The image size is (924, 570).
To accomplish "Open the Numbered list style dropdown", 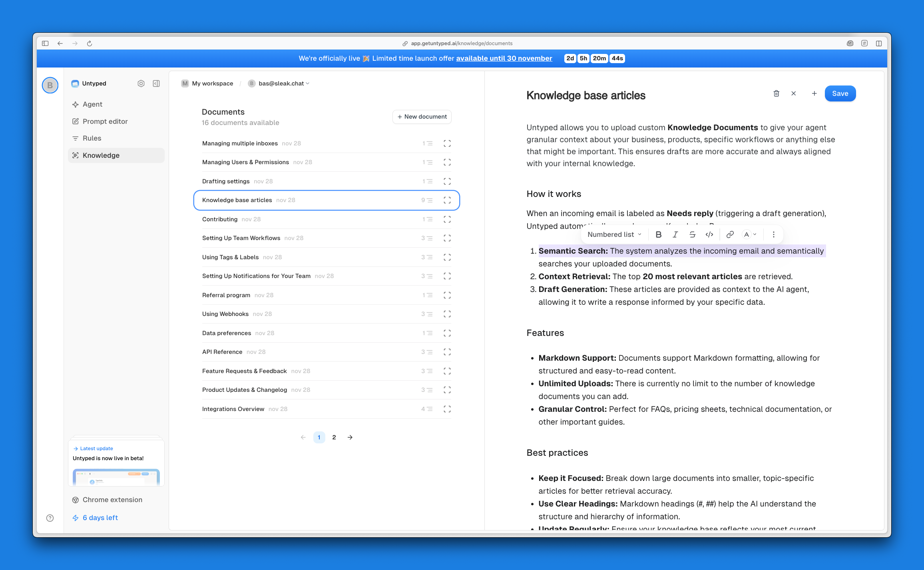I will click(x=614, y=234).
